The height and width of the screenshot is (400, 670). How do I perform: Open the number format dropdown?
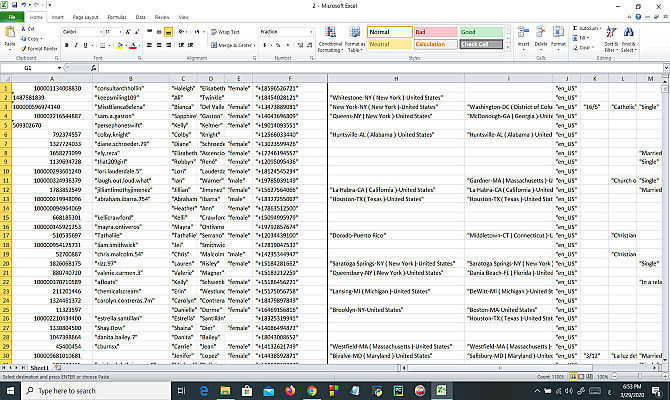click(x=311, y=32)
